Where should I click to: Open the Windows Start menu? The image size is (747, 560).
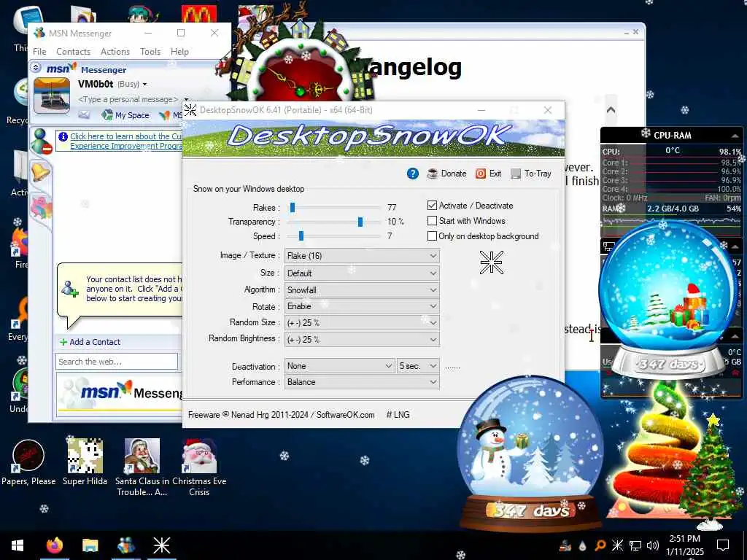(x=18, y=545)
